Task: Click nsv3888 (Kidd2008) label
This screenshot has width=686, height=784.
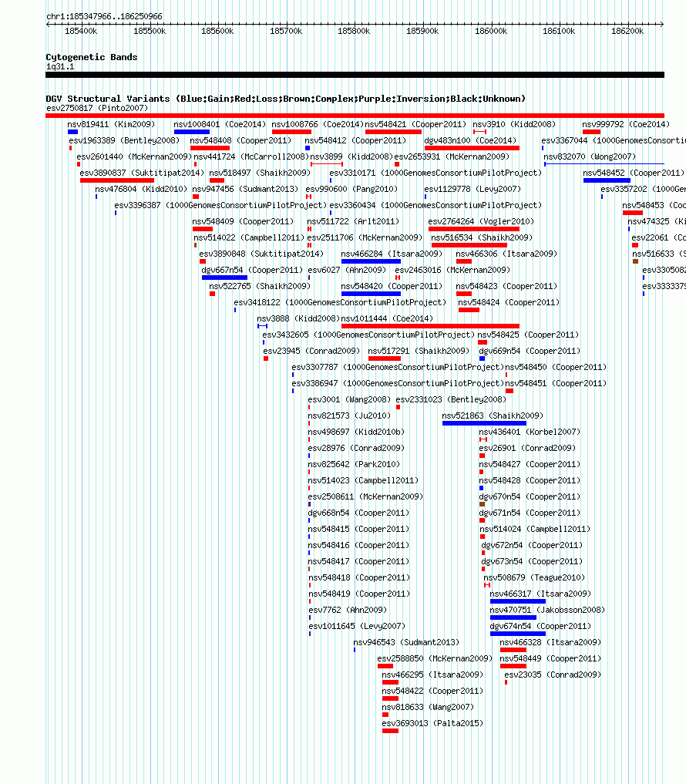Action: (298, 318)
